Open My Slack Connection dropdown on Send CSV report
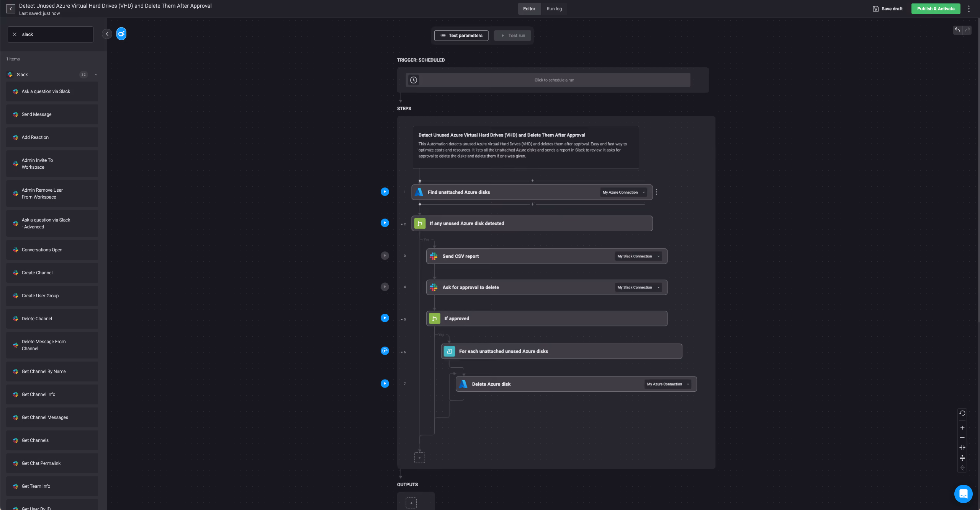 click(638, 256)
